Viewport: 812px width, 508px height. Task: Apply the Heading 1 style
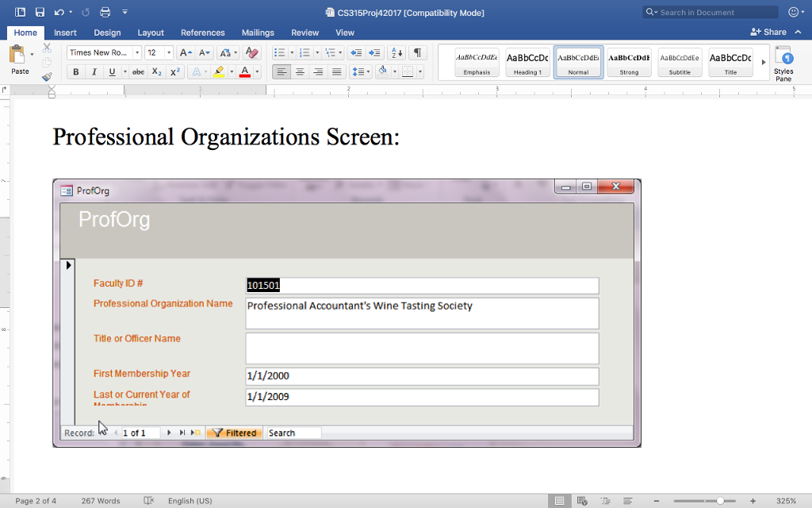527,62
